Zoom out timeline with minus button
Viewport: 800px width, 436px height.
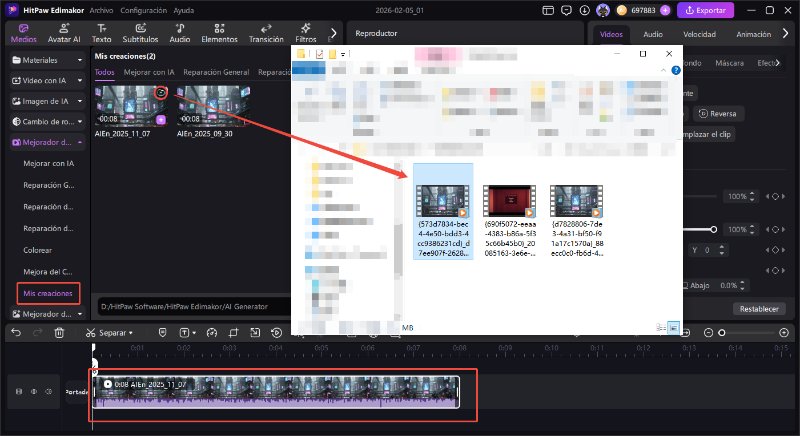tap(708, 333)
